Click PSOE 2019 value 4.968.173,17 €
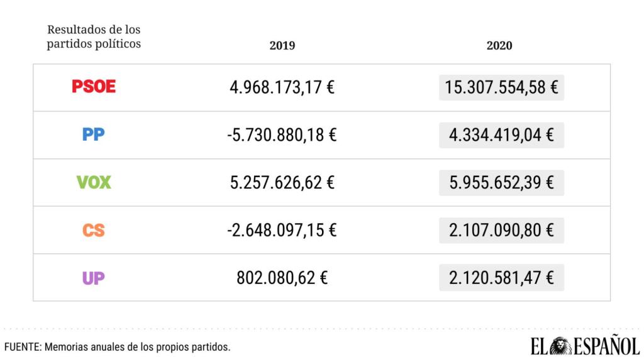Image resolution: width=644 pixels, height=362 pixels. click(x=282, y=87)
